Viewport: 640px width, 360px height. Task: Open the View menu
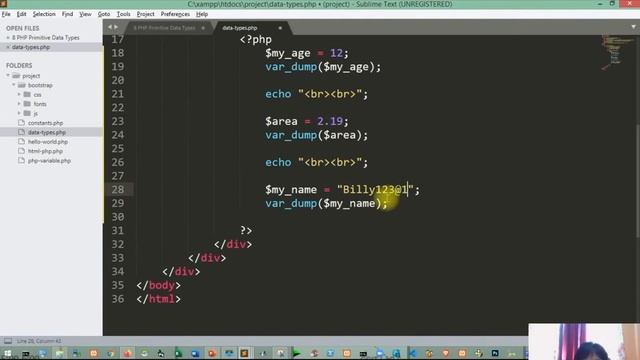(x=85, y=14)
